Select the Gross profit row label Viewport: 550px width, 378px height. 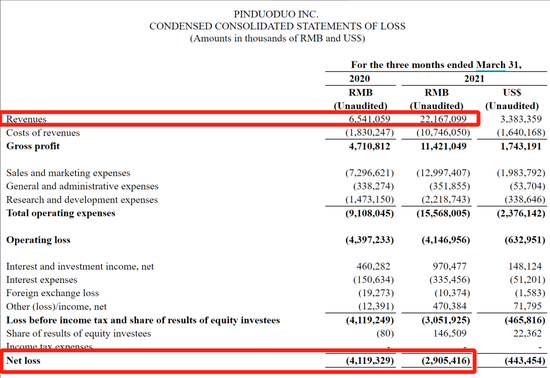tap(33, 146)
